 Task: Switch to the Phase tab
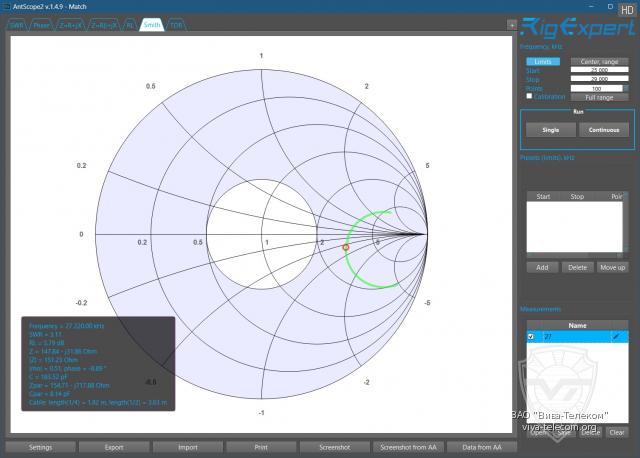[x=42, y=24]
